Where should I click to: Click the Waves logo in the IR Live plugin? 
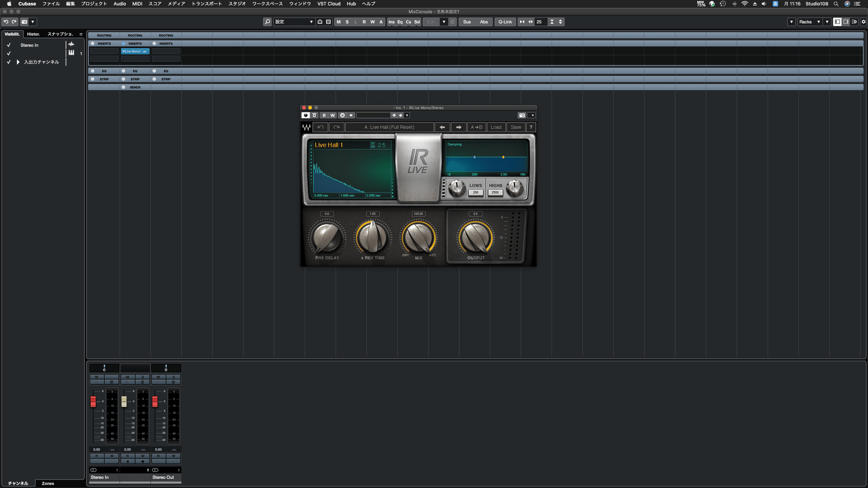point(307,127)
